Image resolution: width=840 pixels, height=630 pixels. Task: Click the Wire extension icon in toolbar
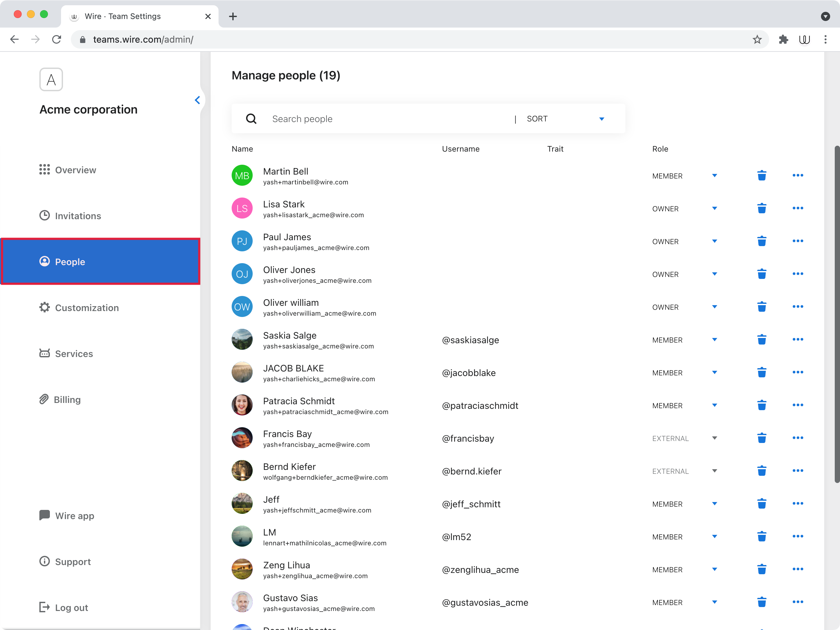coord(804,39)
